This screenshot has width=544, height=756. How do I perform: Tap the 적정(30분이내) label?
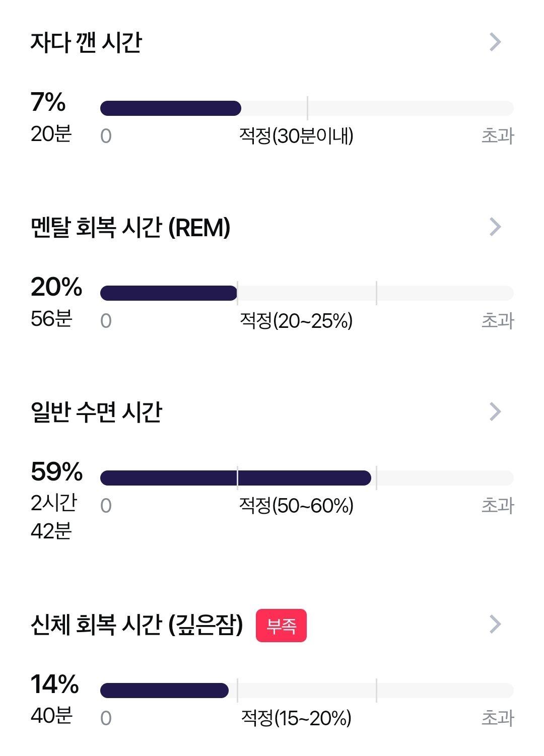coord(296,136)
